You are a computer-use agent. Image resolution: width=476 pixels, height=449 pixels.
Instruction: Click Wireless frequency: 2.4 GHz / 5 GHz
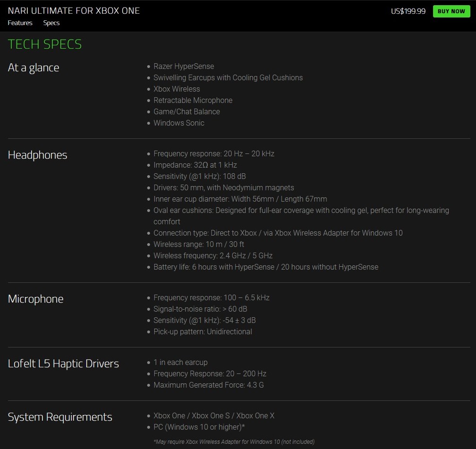point(213,255)
